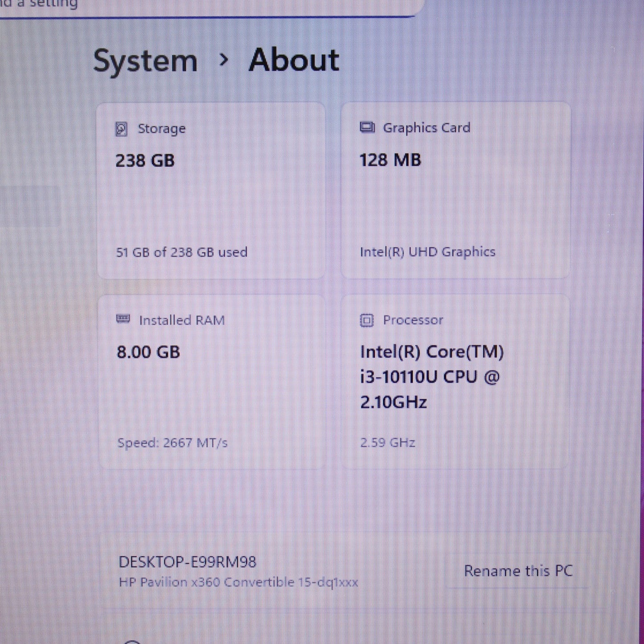Screen dimensions: 644x644
Task: Click the Graphics Card icon
Action: point(366,127)
